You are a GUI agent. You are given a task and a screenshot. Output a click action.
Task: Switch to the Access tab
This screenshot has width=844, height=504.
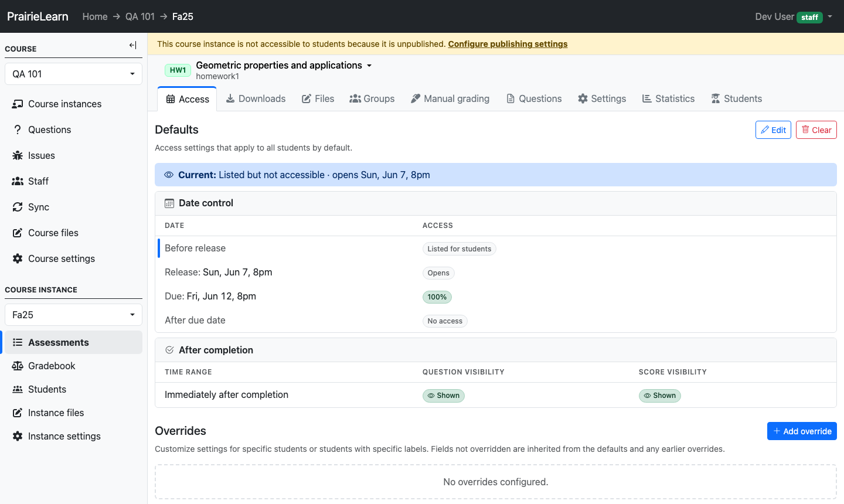(188, 99)
